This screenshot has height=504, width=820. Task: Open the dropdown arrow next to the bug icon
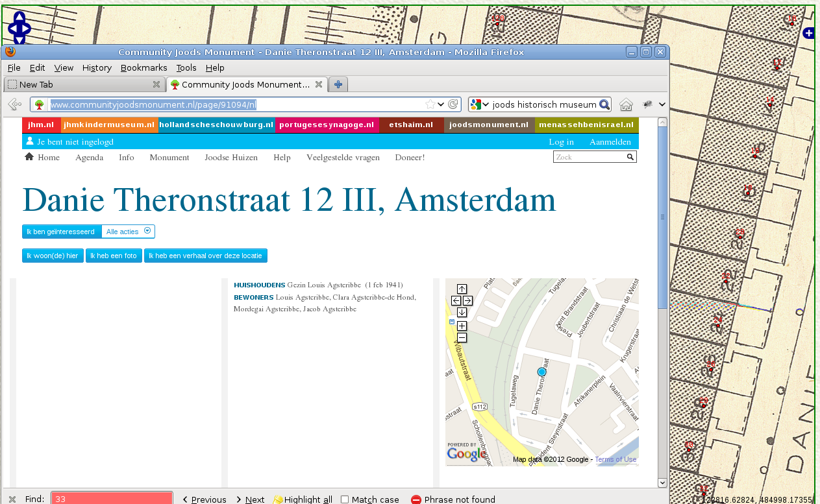662,104
